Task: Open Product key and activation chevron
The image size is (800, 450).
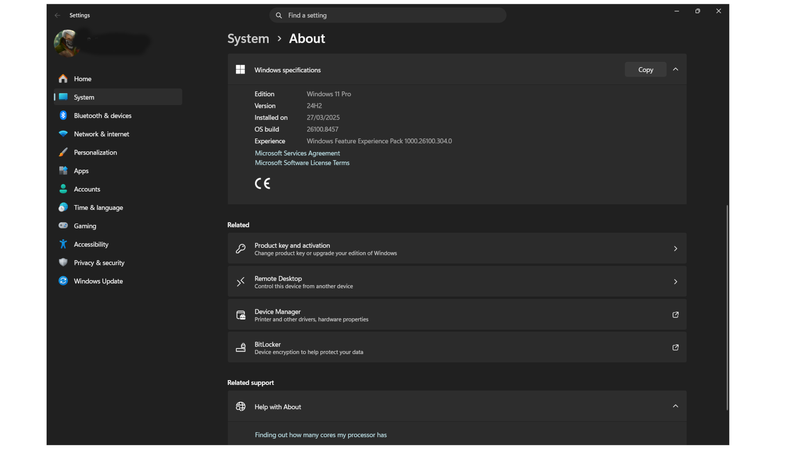Action: pyautogui.click(x=676, y=248)
